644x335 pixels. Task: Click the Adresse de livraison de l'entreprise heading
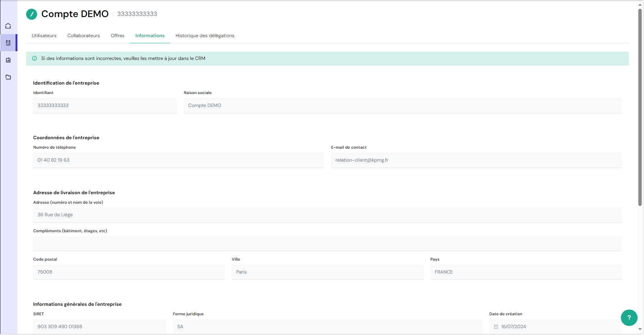[74, 193]
